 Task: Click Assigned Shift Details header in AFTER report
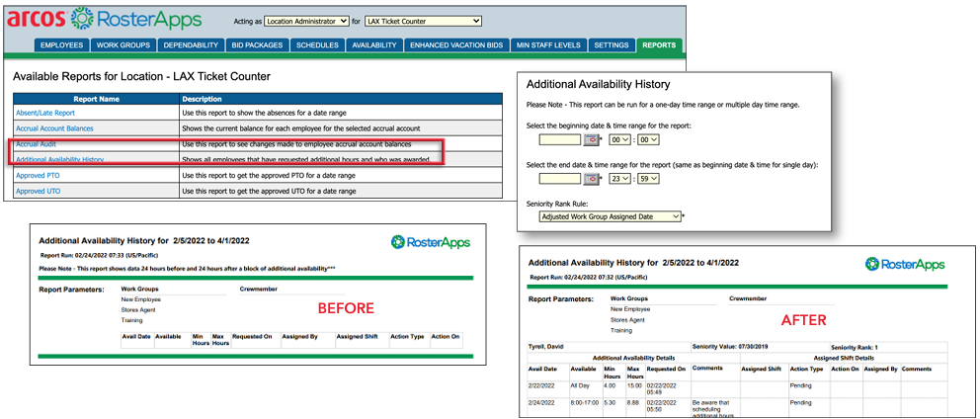(843, 358)
